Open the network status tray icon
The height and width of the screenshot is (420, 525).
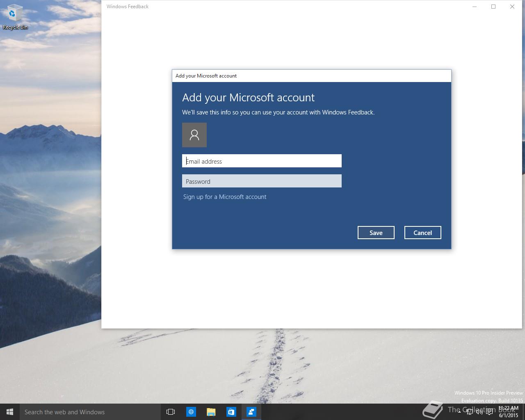click(470, 412)
